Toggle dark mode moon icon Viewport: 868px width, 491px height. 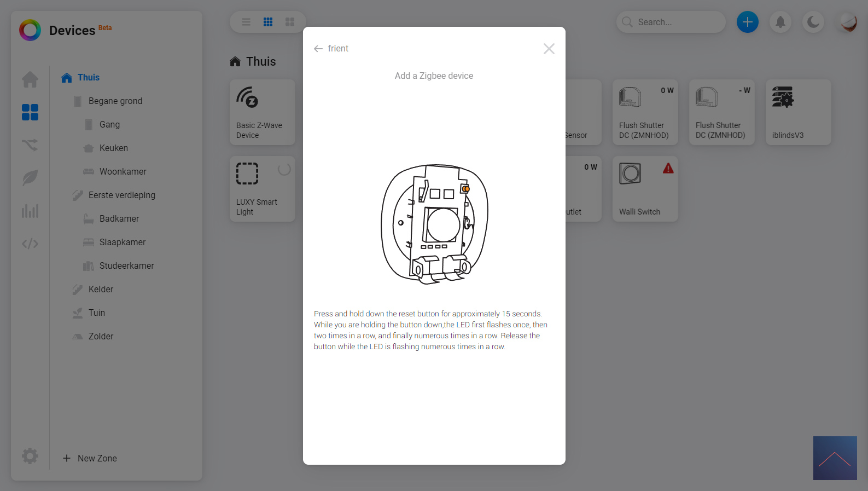(813, 22)
